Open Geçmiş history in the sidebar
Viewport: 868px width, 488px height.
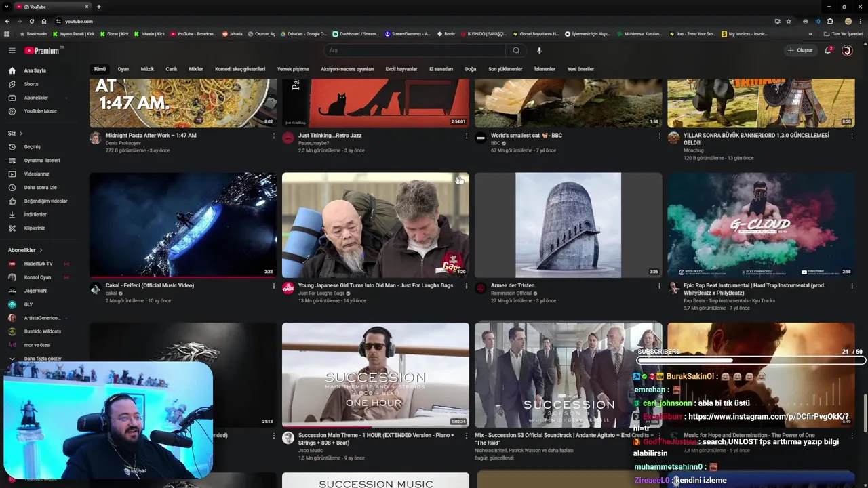click(x=33, y=147)
